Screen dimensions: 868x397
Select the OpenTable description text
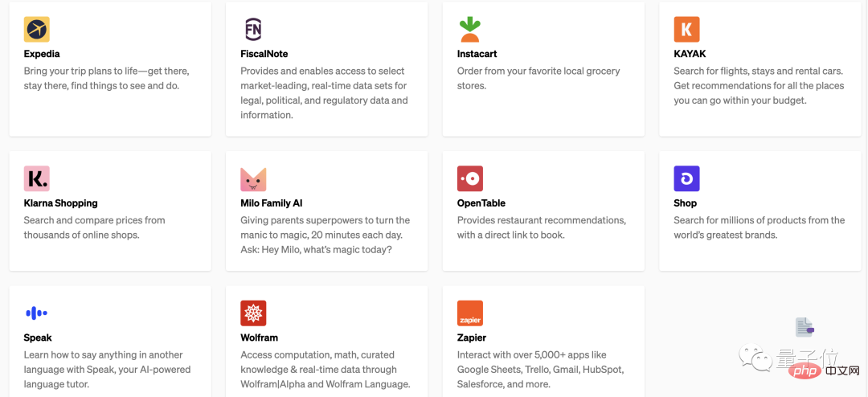point(542,227)
